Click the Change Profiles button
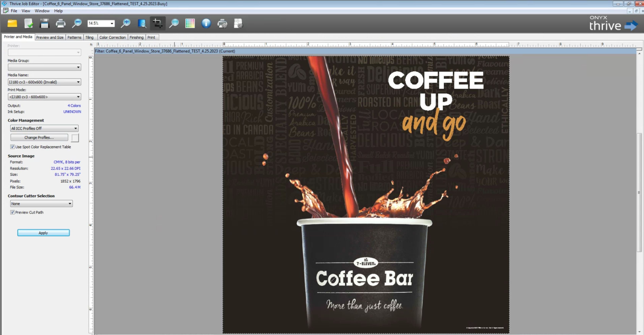Image resolution: width=644 pixels, height=335 pixels. click(39, 137)
